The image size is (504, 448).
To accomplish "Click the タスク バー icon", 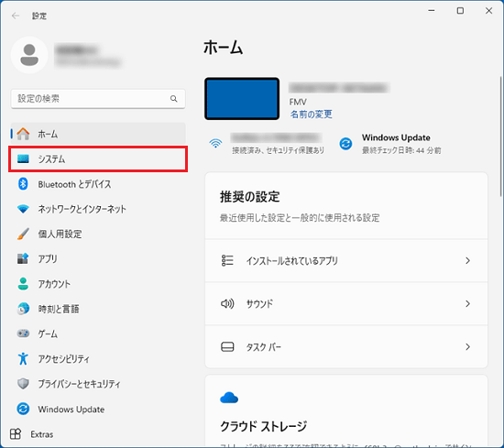I will coord(227,347).
